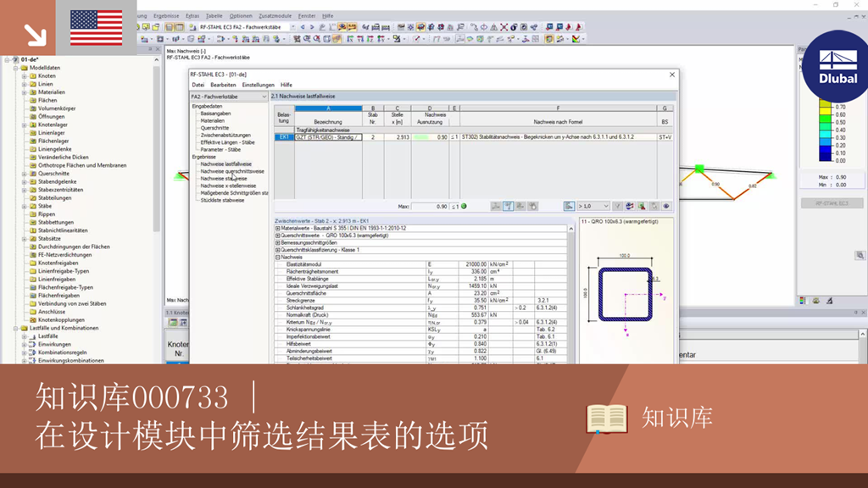The width and height of the screenshot is (868, 488).
Task: Click the red PDF-style icon at the upper toolbar's end
Action: pos(578,26)
